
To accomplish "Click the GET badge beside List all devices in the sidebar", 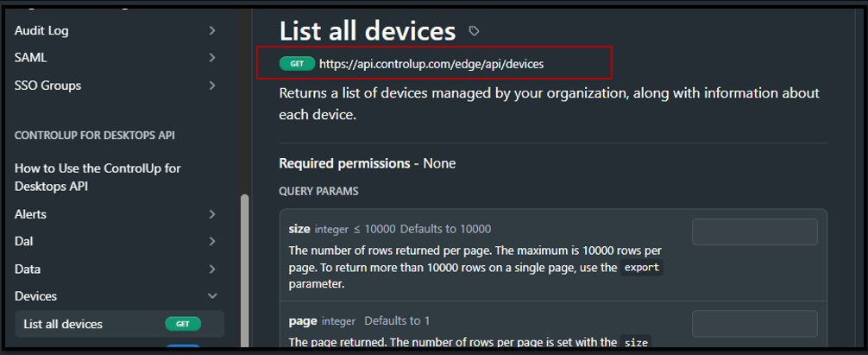I will tap(183, 324).
